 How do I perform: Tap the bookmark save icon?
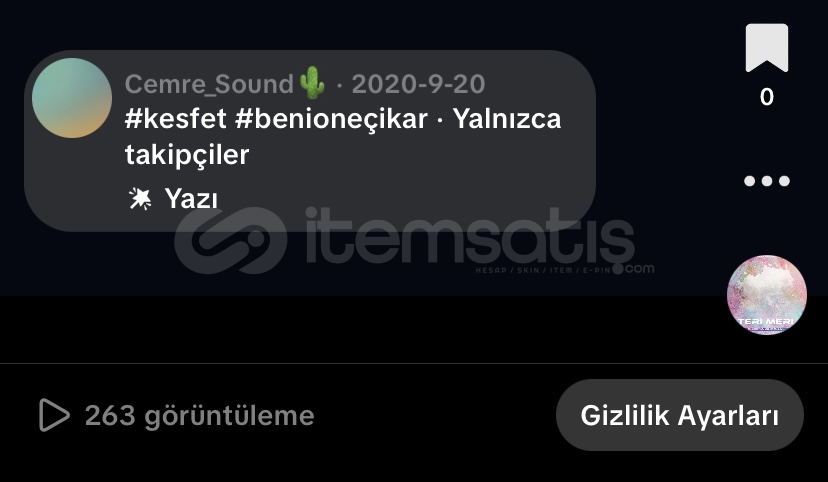coord(767,48)
